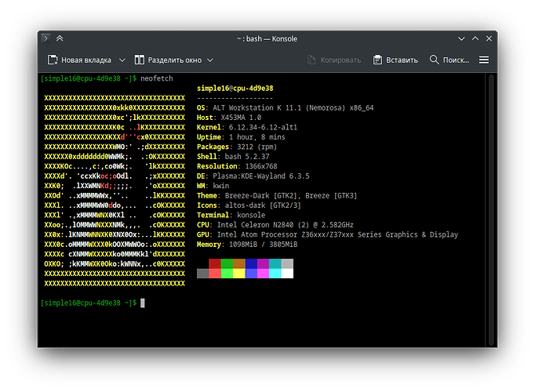Open the hamburger menu

[x=484, y=60]
